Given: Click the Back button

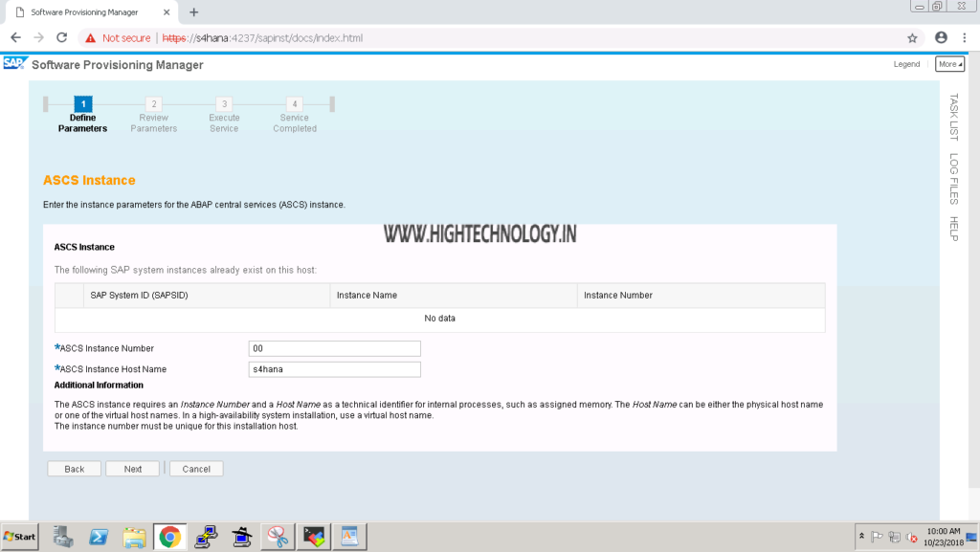Looking at the screenshot, I should tap(74, 469).
